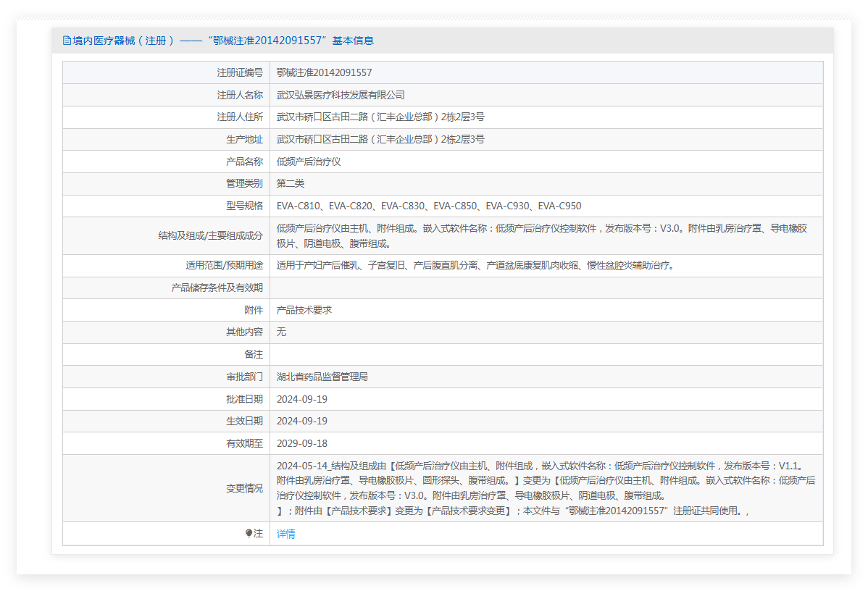Click the 附件 row label
The height and width of the screenshot is (591, 868).
pyautogui.click(x=254, y=310)
